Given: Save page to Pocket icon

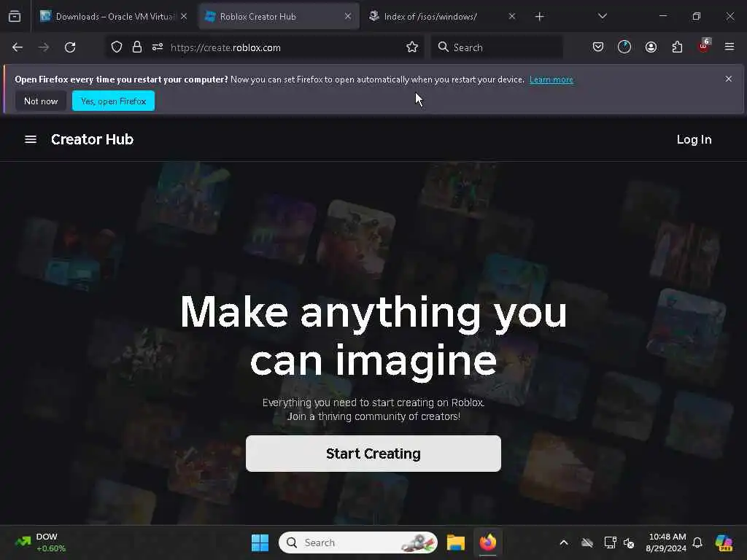Looking at the screenshot, I should click(x=598, y=47).
